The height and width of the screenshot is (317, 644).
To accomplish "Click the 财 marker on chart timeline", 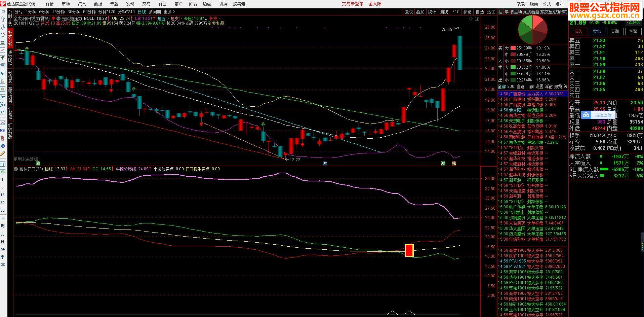I will coord(325,164).
